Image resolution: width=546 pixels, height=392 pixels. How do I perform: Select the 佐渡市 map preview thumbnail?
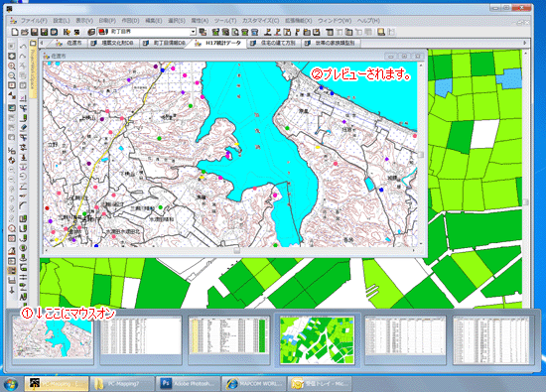coord(53,339)
